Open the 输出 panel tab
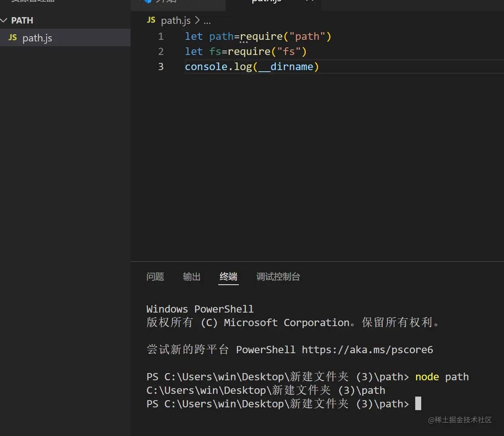 click(x=191, y=276)
